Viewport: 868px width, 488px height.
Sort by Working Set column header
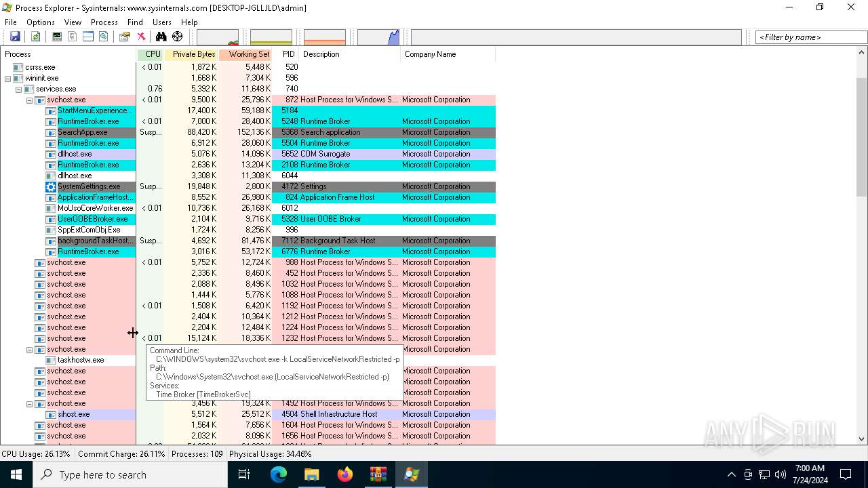(245, 54)
